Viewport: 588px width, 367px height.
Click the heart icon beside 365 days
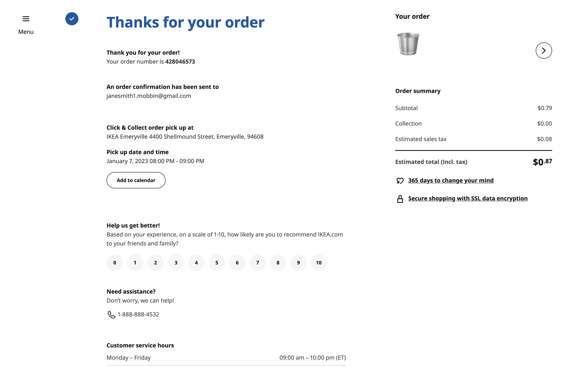coord(400,181)
